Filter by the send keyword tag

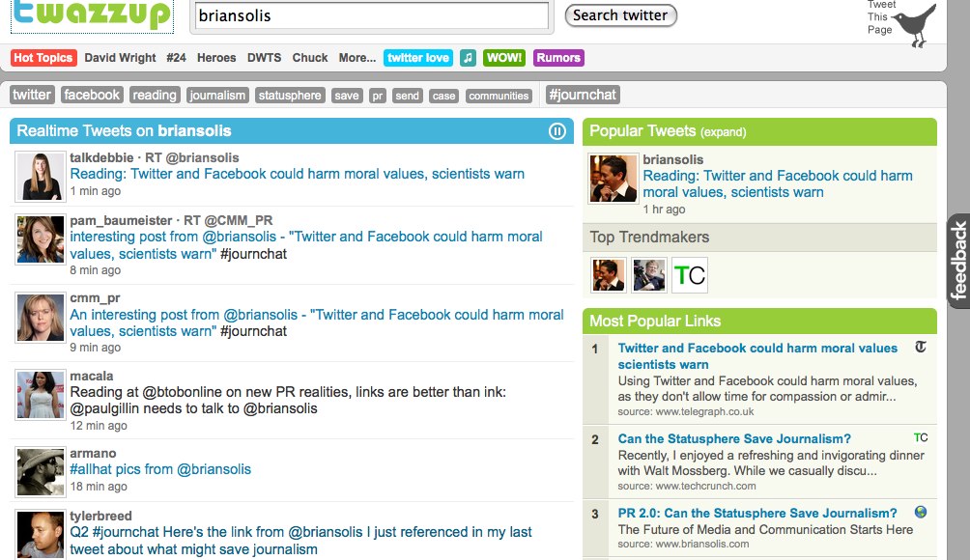pos(407,96)
